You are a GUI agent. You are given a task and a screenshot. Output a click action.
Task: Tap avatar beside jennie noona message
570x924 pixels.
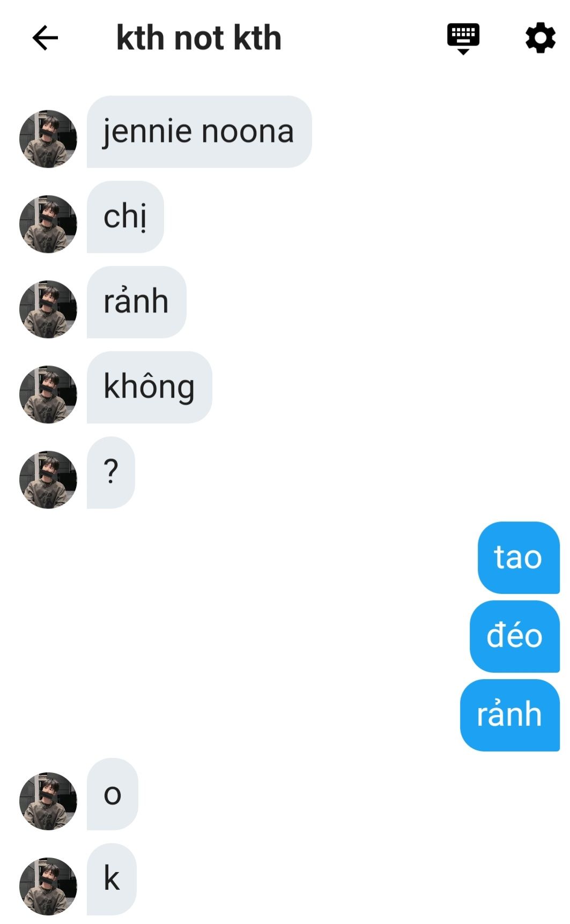[x=48, y=139]
